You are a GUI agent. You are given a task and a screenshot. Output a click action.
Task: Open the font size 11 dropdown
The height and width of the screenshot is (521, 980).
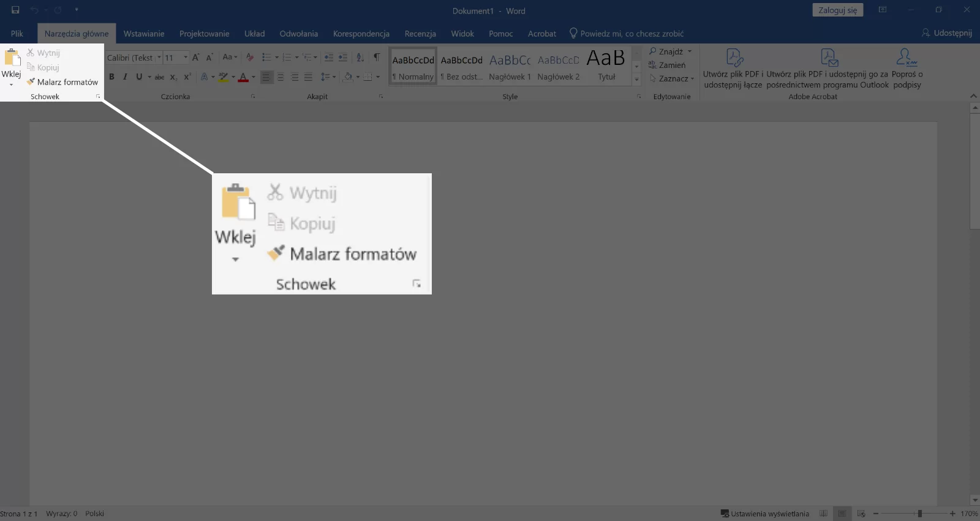(x=186, y=58)
